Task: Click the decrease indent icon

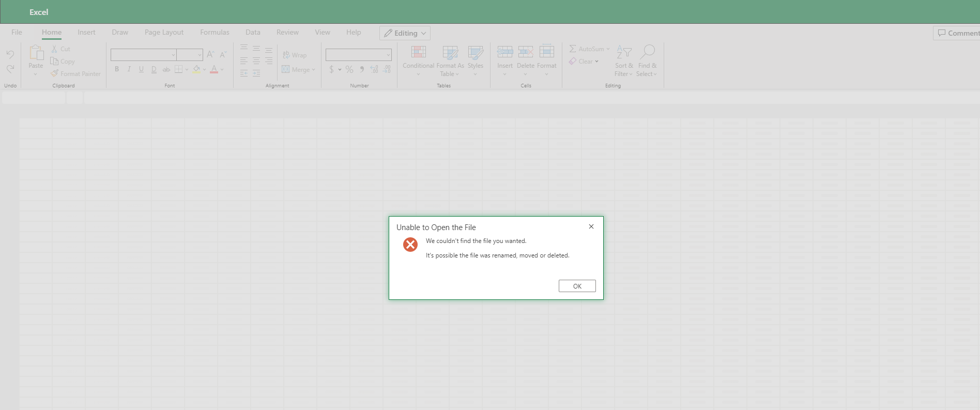Action: pyautogui.click(x=244, y=73)
